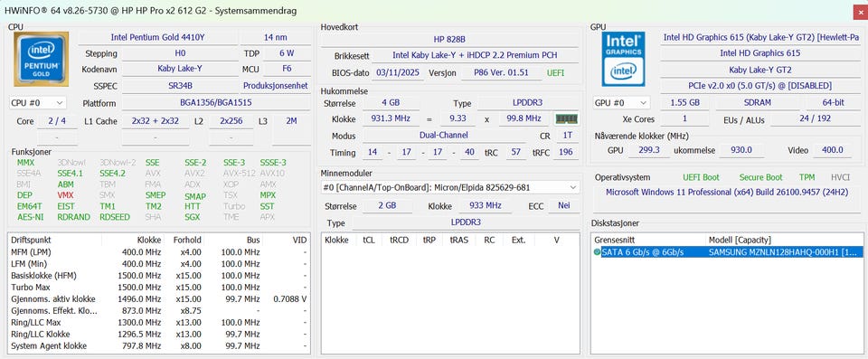Click the TDP 6 W value
Image resolution: width=868 pixels, height=359 pixels.
(287, 53)
